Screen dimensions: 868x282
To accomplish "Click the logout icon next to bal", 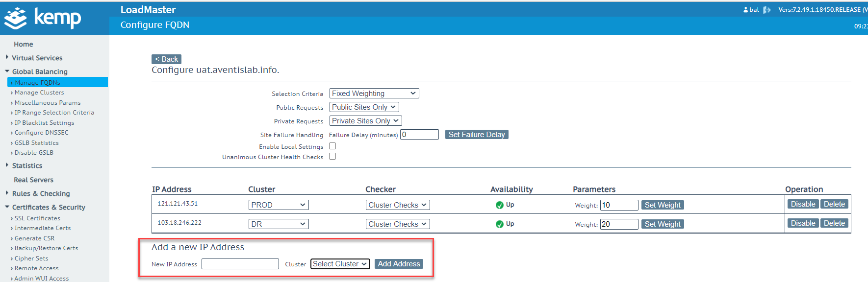I will coord(767,10).
